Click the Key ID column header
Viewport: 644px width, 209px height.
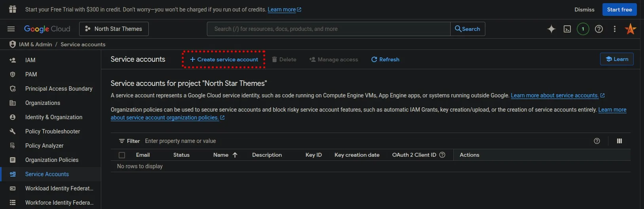(x=314, y=155)
